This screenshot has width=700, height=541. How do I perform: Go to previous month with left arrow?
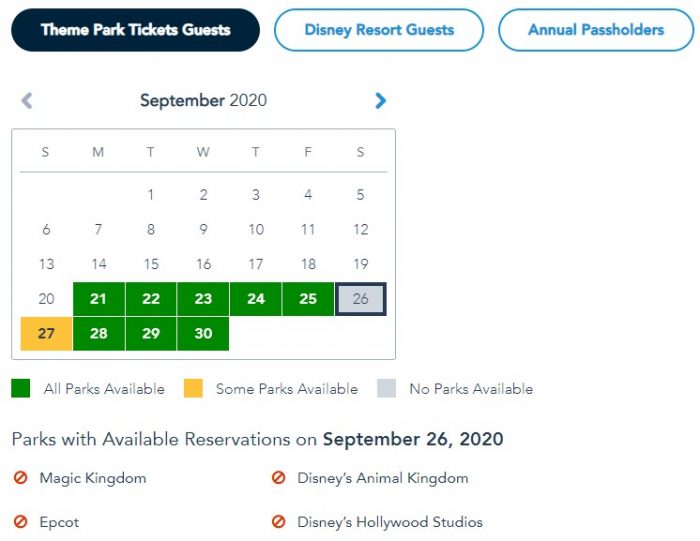27,100
